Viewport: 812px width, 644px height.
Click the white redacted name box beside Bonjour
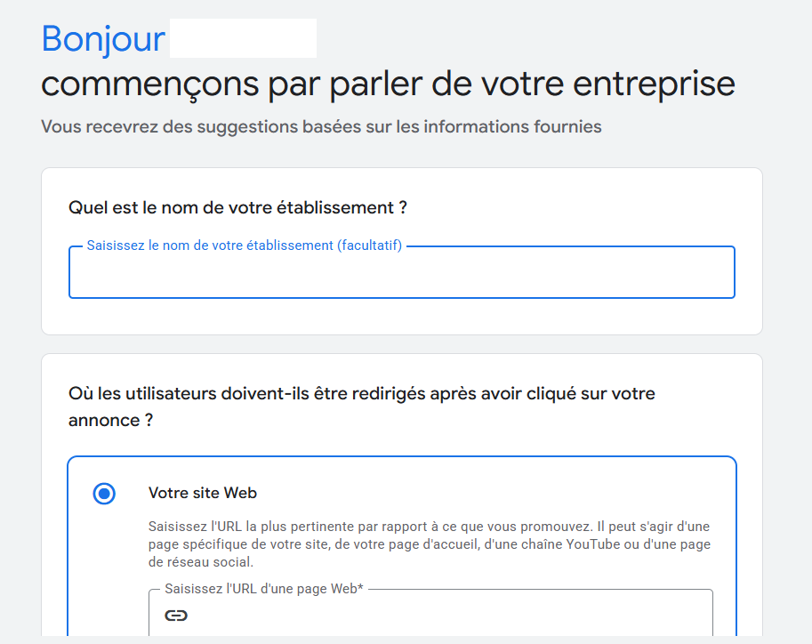click(243, 38)
